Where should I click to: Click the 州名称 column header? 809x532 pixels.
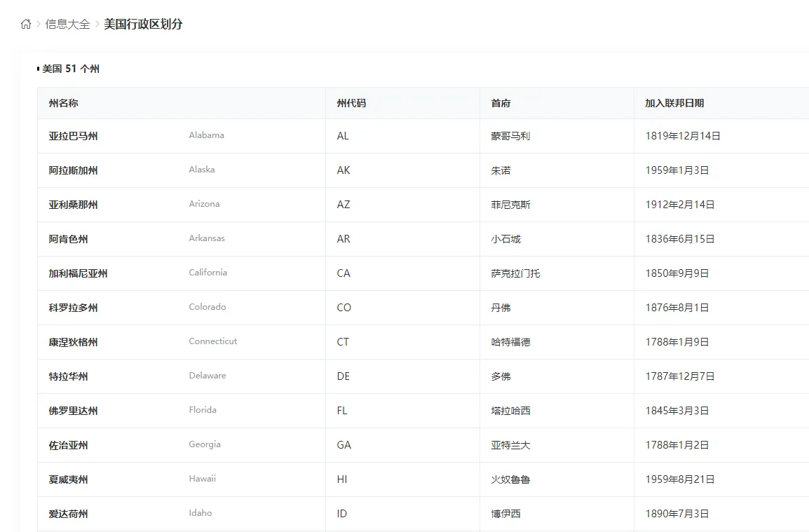click(x=64, y=103)
